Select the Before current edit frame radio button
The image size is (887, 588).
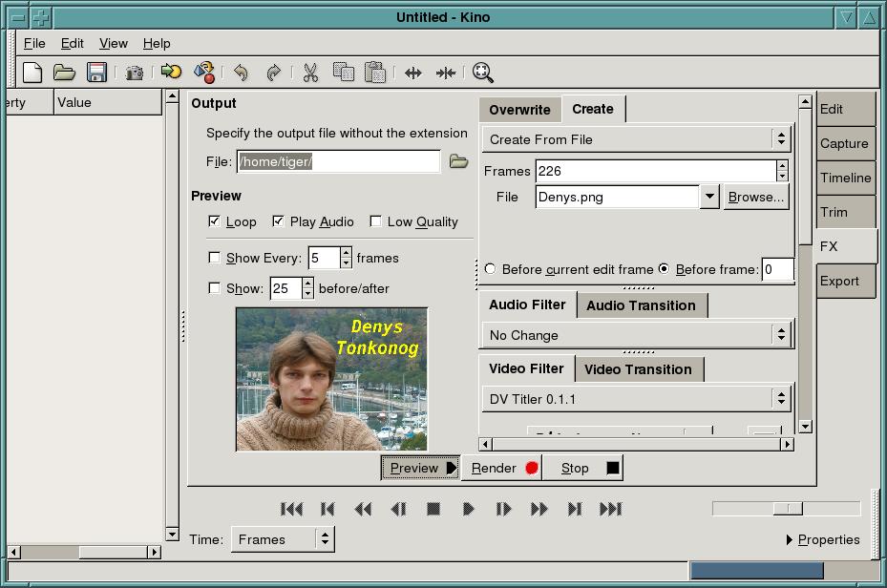coord(490,269)
